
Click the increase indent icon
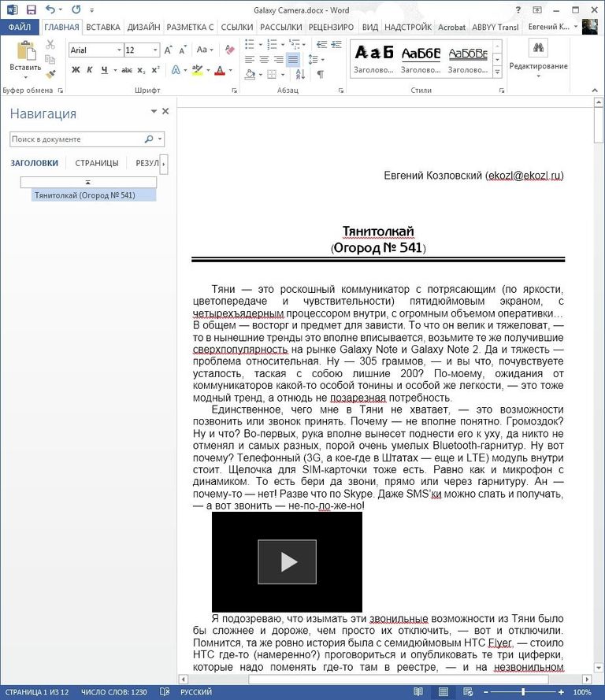(336, 44)
